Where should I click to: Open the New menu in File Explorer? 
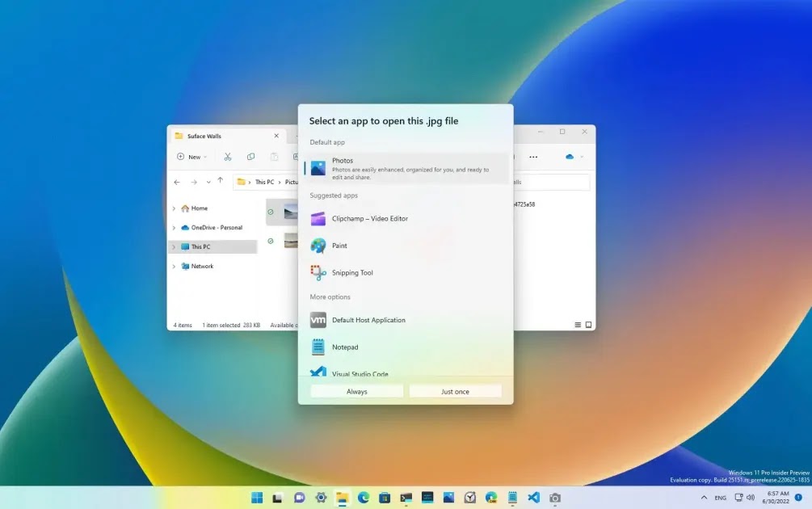(191, 157)
